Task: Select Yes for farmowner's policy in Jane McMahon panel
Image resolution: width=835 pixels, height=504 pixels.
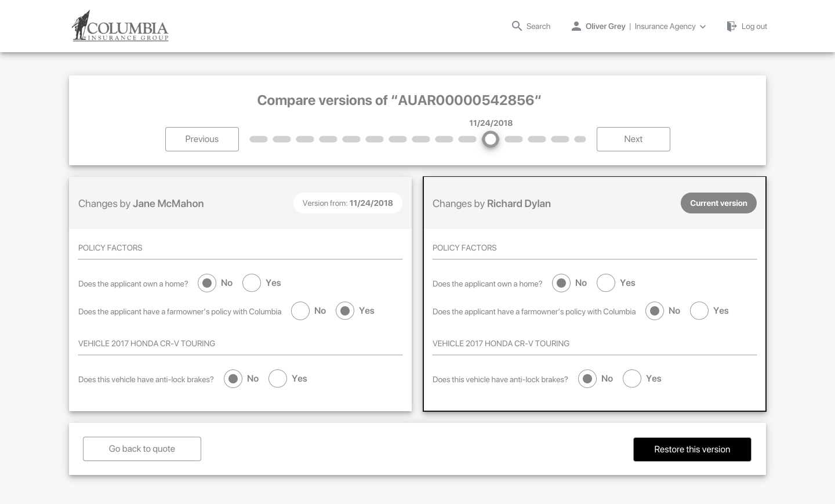Action: [345, 311]
